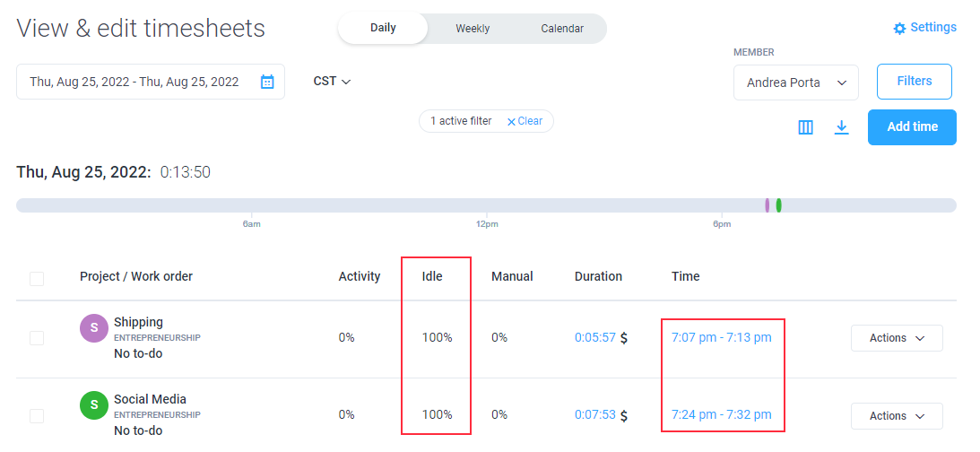980x452 pixels.
Task: Click the Add time button
Action: [912, 127]
